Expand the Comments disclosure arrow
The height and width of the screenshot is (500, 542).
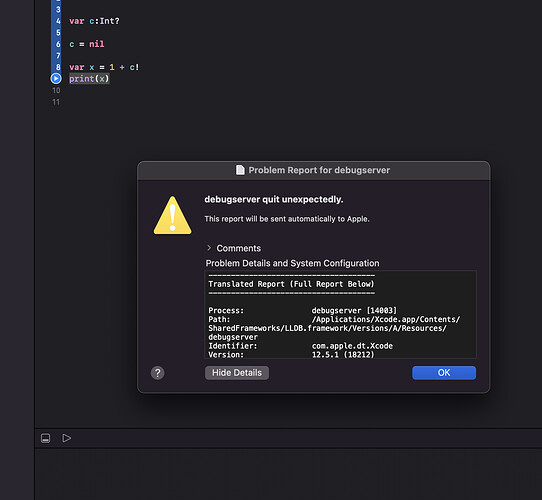(x=209, y=248)
